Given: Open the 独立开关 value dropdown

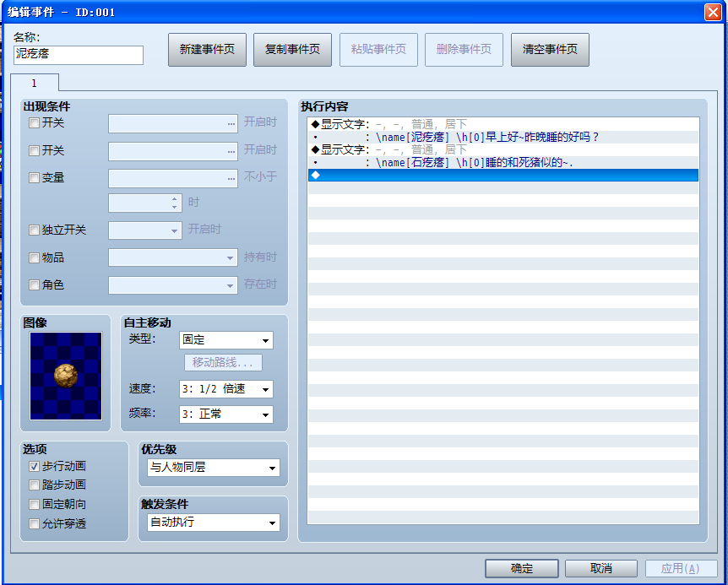Looking at the screenshot, I should [x=145, y=230].
